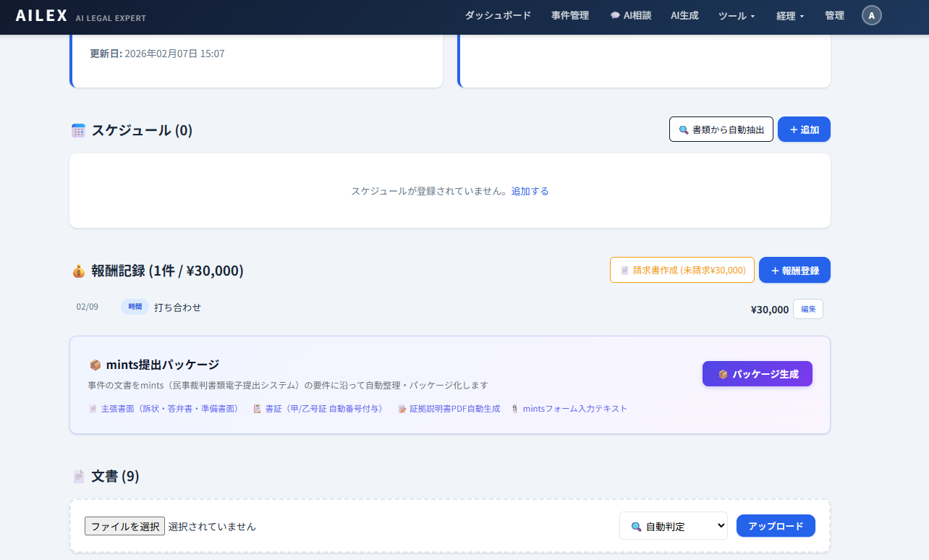The image size is (929, 560).
Task: Click the ¥30,000 amount in fee row
Action: (x=770, y=310)
